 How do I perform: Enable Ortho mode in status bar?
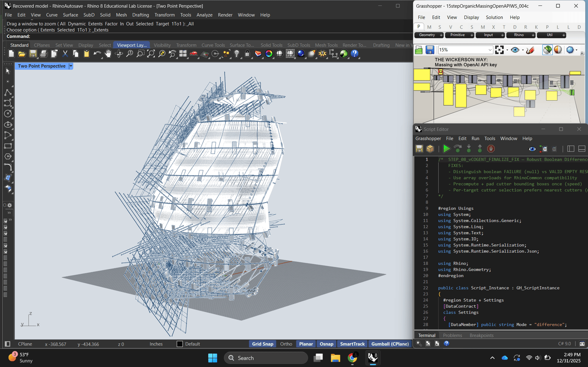tap(286, 344)
